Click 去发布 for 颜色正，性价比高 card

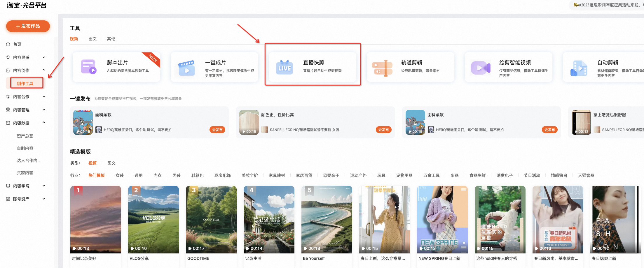pyautogui.click(x=383, y=130)
